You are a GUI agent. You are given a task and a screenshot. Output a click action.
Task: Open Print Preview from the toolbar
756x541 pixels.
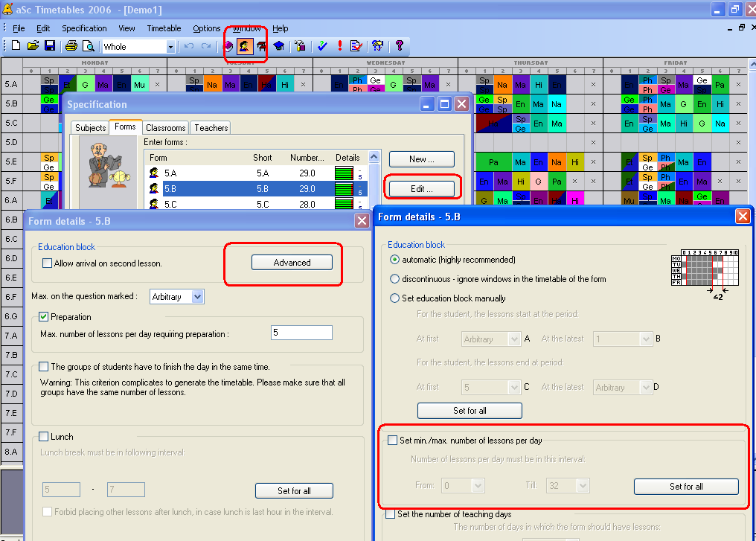click(89, 46)
